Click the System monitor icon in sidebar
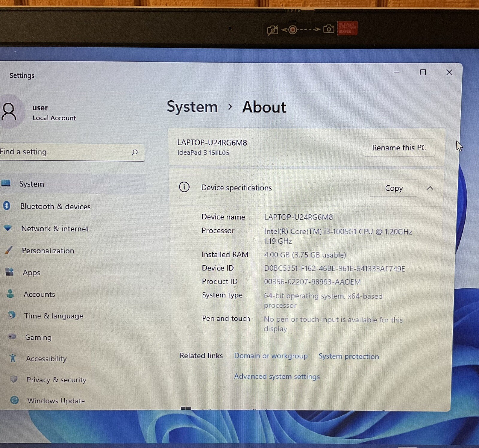This screenshot has height=448, width=479. click(x=6, y=183)
